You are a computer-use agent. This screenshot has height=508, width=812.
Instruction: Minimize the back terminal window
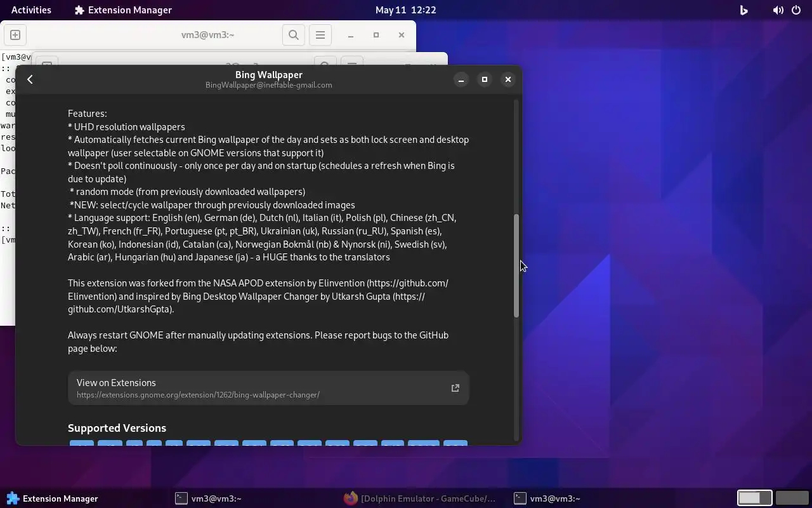point(351,35)
